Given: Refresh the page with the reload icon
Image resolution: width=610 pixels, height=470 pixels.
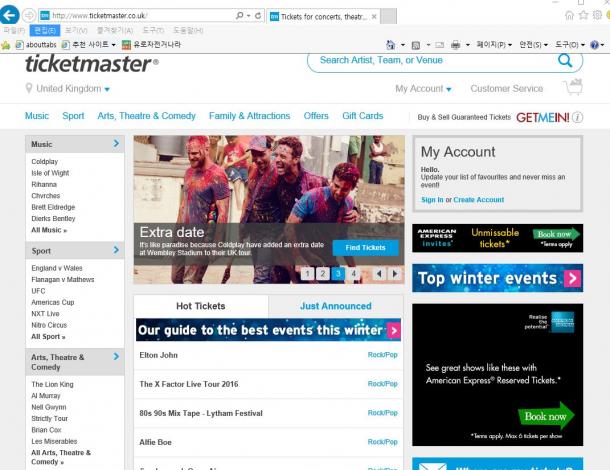Looking at the screenshot, I should coord(258,16).
